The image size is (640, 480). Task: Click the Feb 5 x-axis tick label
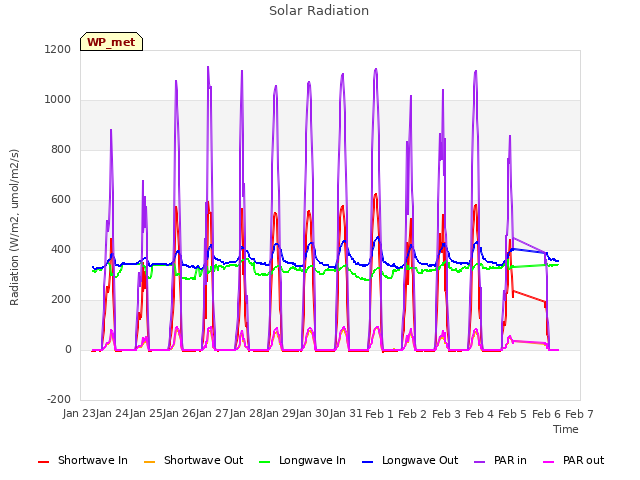click(x=513, y=414)
